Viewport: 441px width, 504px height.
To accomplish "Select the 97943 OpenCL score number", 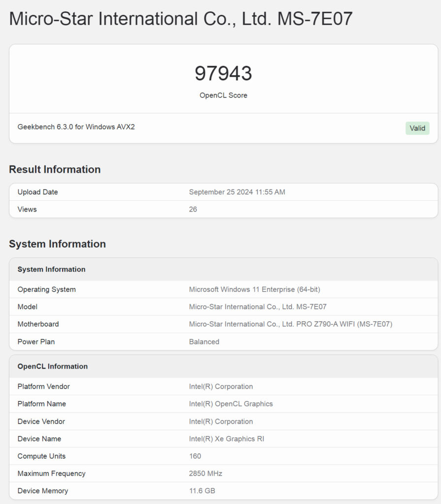I will pyautogui.click(x=223, y=73).
